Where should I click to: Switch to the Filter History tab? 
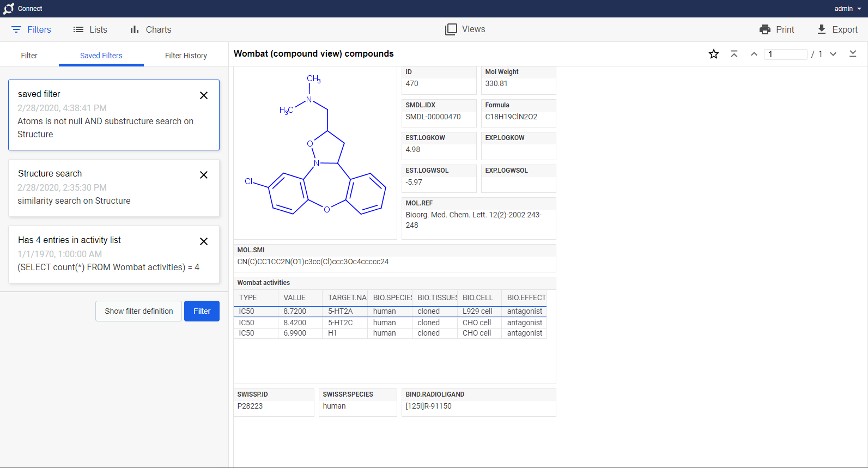pos(186,56)
